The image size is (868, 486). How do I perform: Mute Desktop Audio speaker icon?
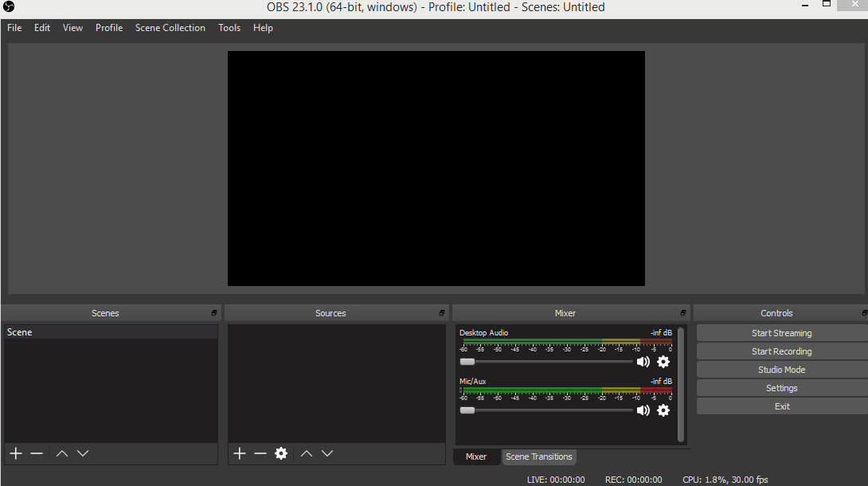[643, 362]
